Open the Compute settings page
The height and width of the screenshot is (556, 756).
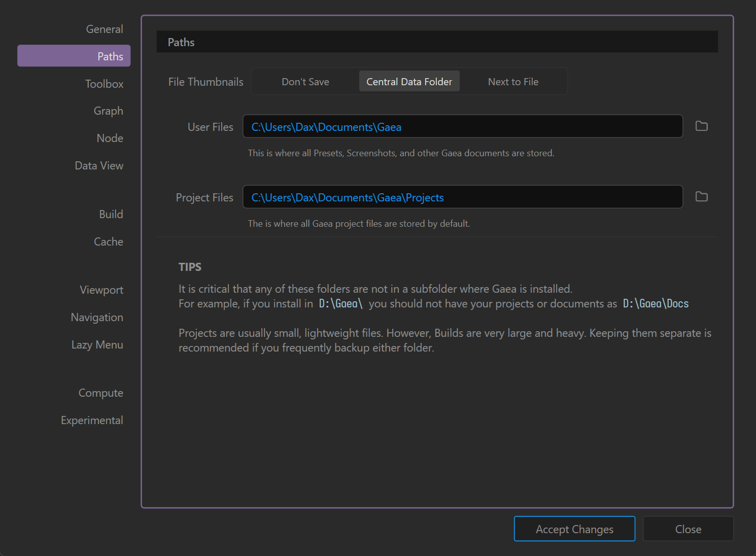100,393
